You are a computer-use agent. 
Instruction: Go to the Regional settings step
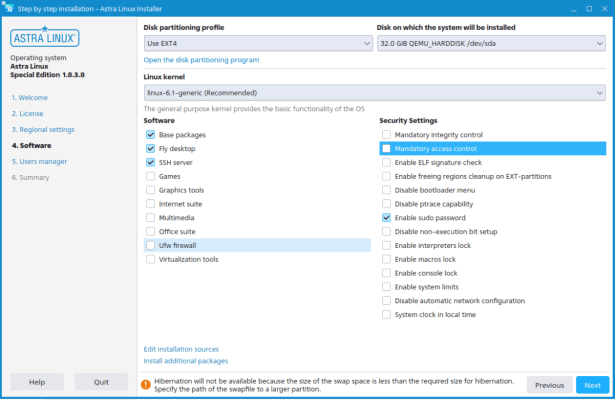coord(43,129)
